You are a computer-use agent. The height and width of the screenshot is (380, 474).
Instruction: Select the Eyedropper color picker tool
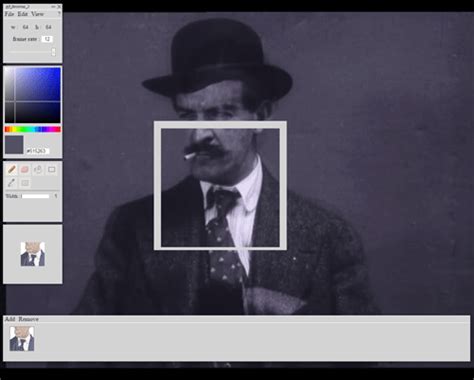(12, 183)
